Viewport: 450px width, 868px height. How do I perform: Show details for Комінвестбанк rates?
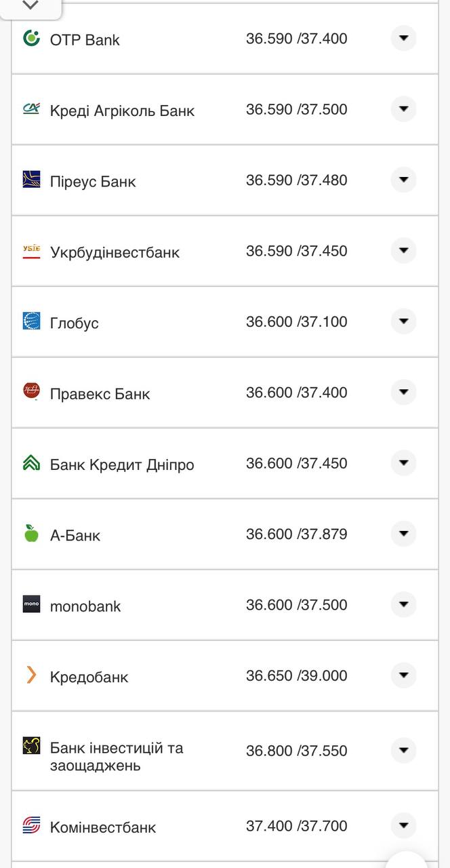403,826
